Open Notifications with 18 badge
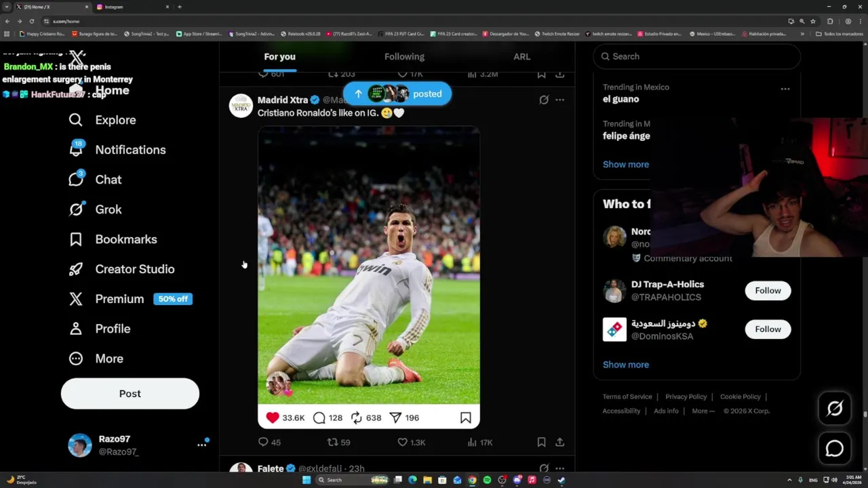868x488 pixels. pos(117,150)
